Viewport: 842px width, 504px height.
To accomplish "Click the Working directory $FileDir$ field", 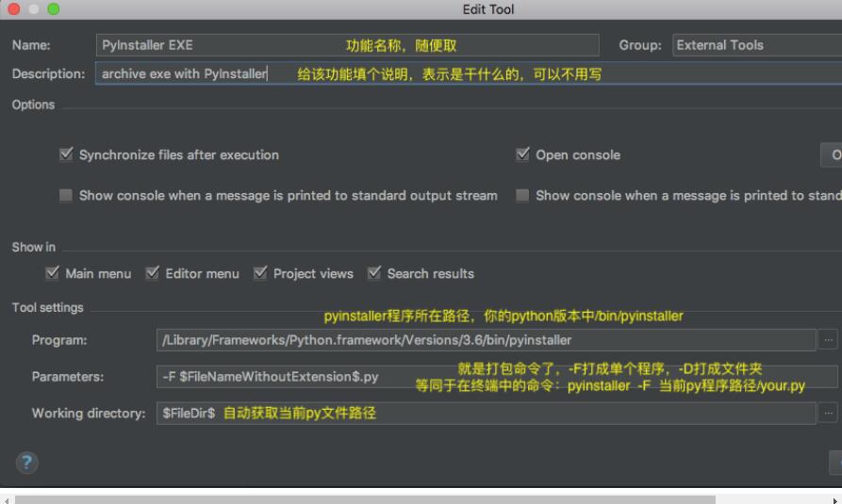I will pyautogui.click(x=486, y=414).
